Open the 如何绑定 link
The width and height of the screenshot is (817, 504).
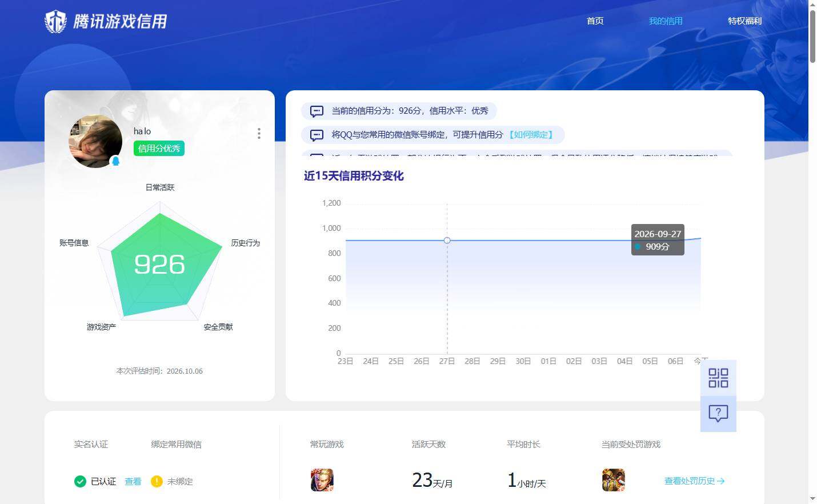531,135
